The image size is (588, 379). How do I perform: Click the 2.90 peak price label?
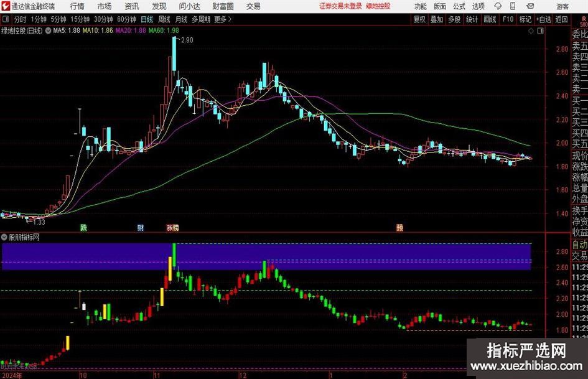pyautogui.click(x=187, y=40)
